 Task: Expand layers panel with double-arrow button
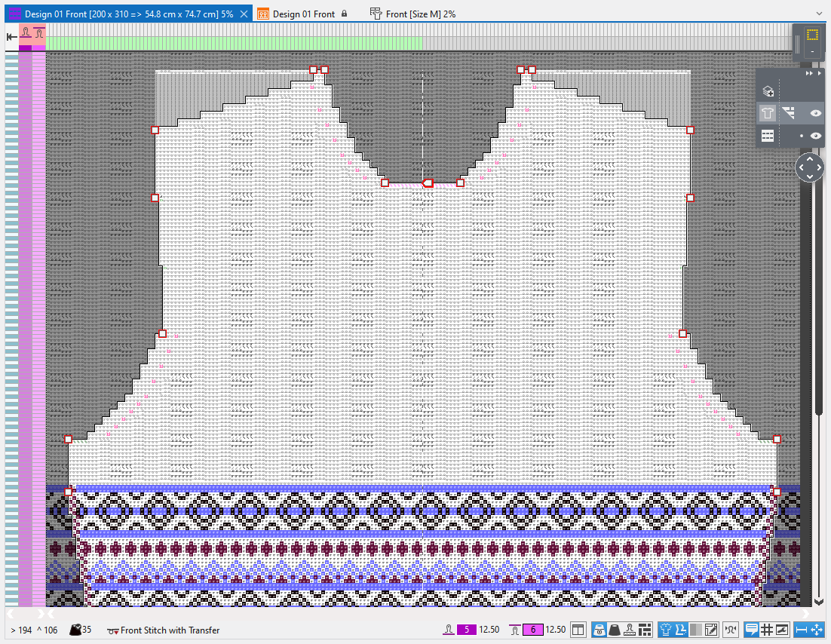[x=810, y=74]
